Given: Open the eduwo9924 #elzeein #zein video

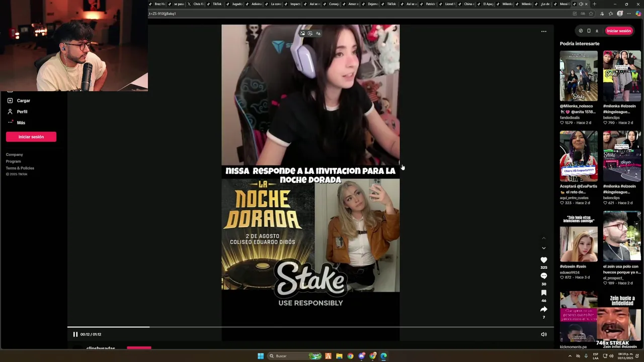Looking at the screenshot, I should (579, 237).
